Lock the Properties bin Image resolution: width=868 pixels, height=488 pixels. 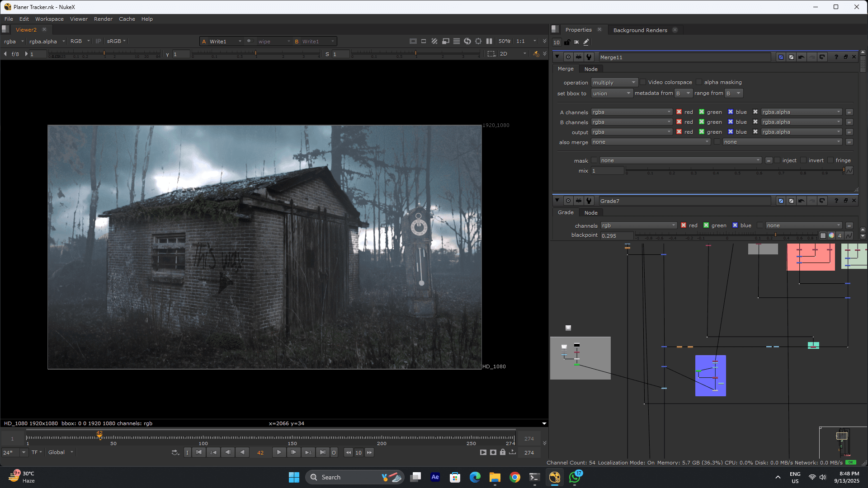pyautogui.click(x=567, y=42)
